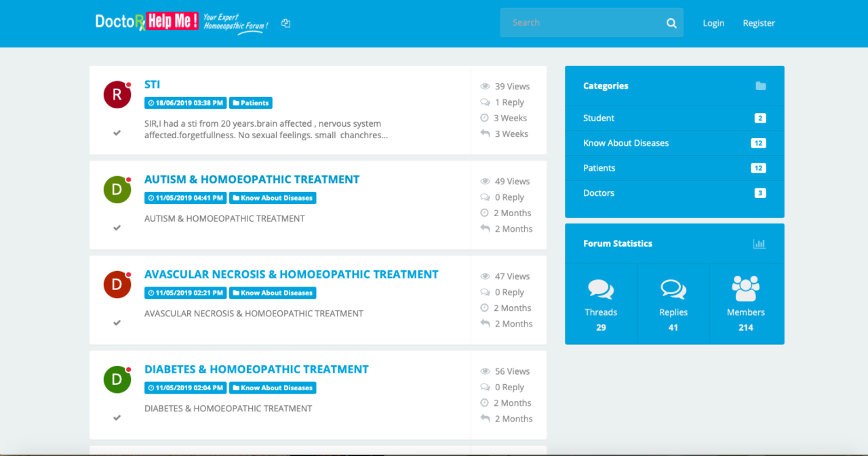Open the STI thread title

[x=152, y=84]
